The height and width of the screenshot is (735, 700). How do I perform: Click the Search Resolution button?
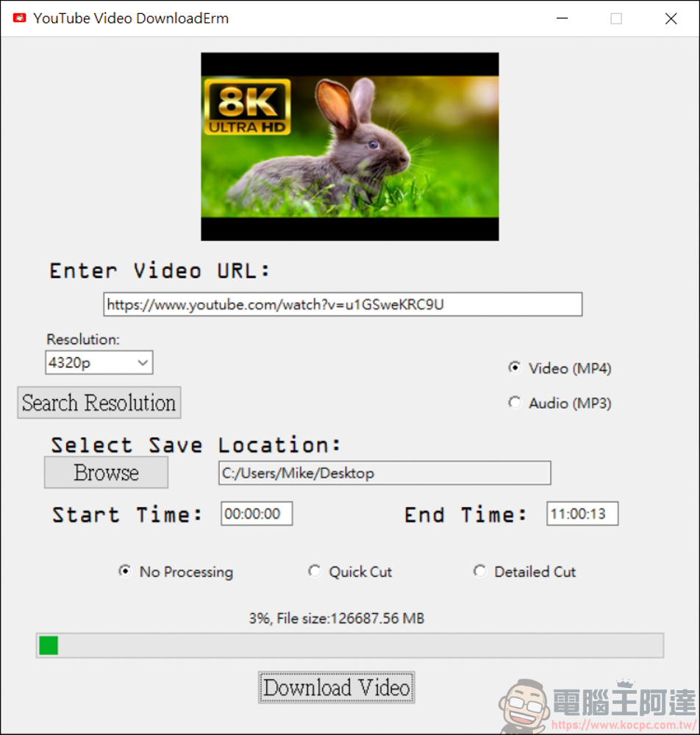click(99, 403)
